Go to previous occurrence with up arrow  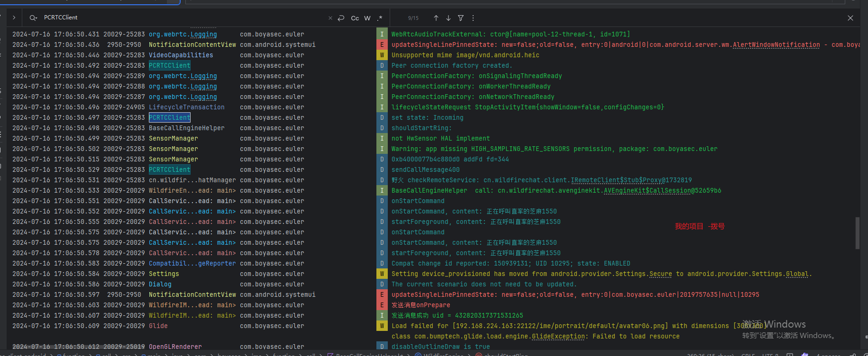(436, 18)
